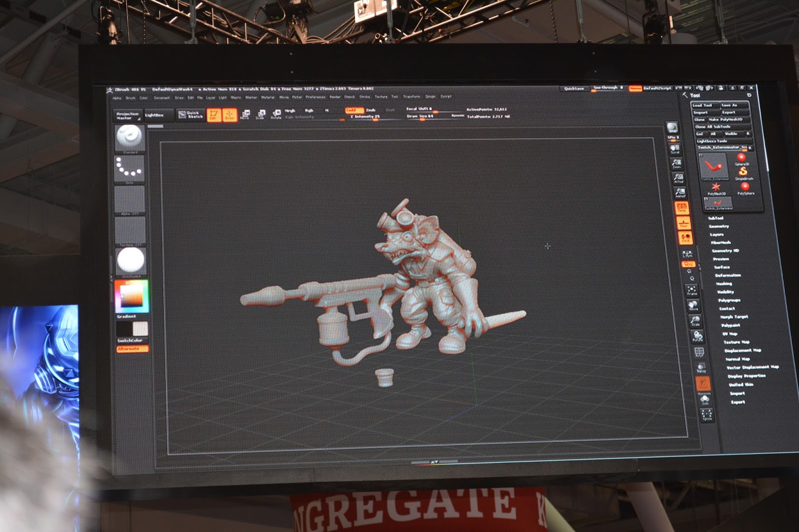Activate the Scale button in the top shelf
Image resolution: width=799 pixels, height=532 pixels.
coord(260,115)
